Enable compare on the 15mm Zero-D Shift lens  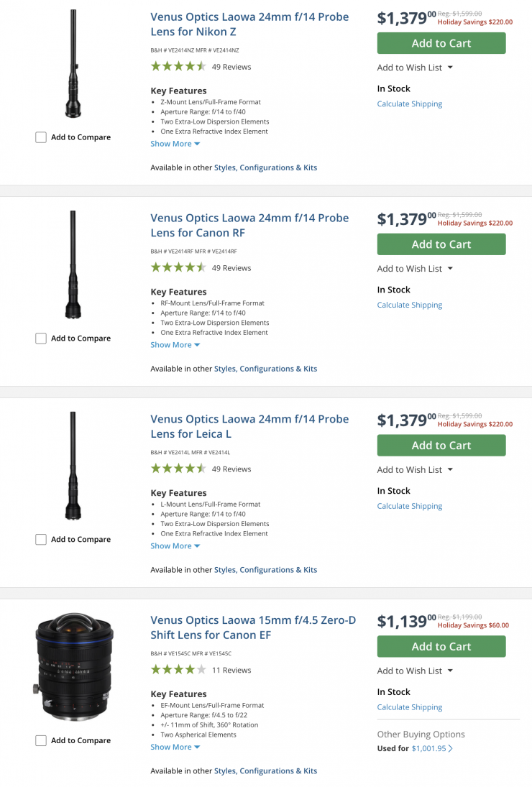pos(41,741)
